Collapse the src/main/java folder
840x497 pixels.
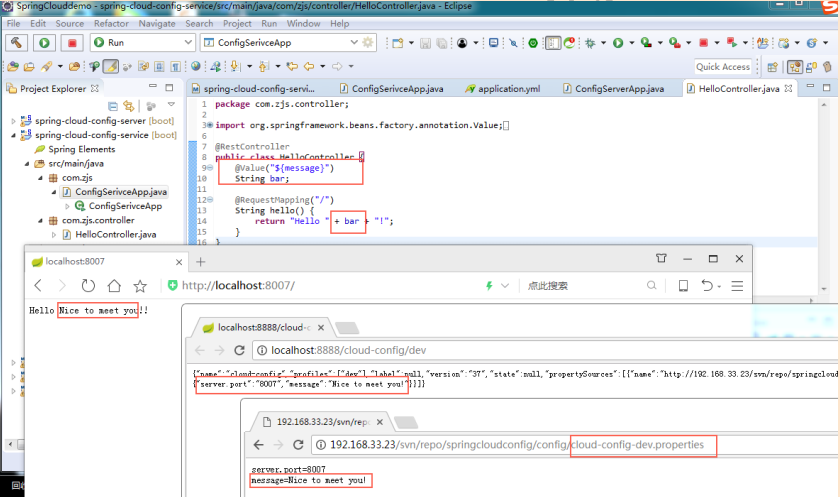click(x=27, y=164)
